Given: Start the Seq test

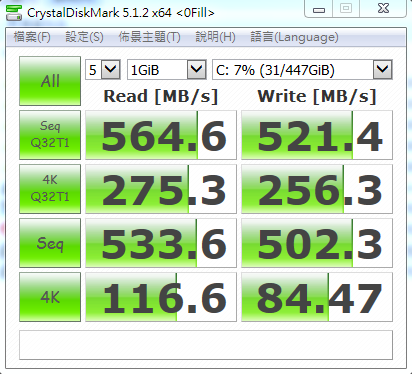Looking at the screenshot, I should click(50, 243).
